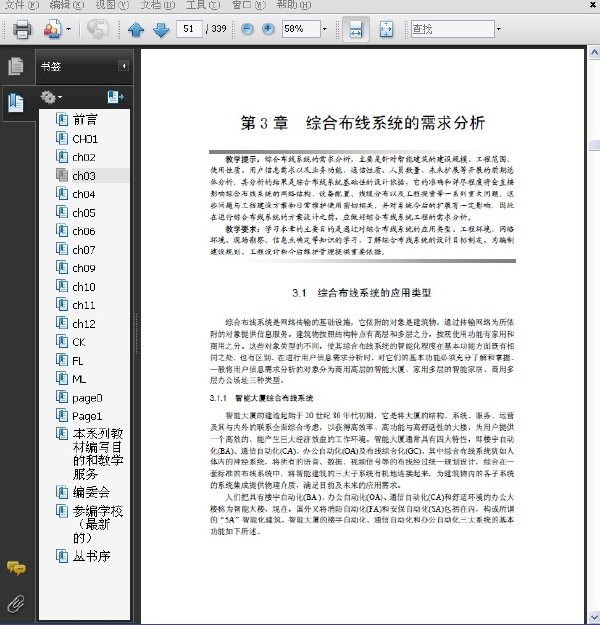Toggle fit one full page button

[x=386, y=29]
